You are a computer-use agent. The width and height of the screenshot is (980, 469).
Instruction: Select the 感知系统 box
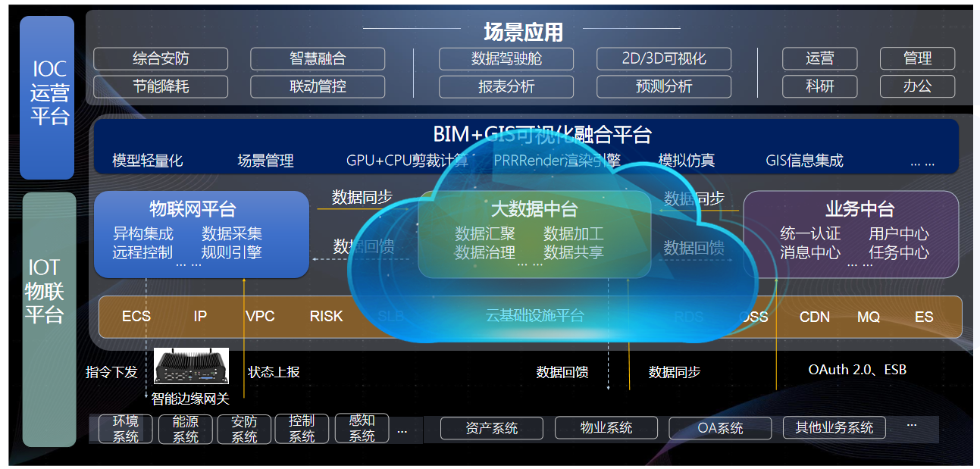362,429
